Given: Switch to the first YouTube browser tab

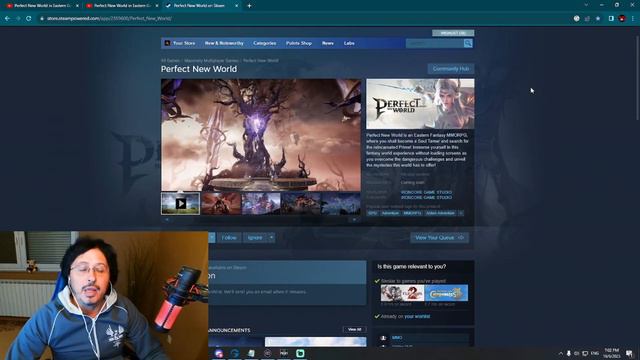Looking at the screenshot, I should (41, 6).
